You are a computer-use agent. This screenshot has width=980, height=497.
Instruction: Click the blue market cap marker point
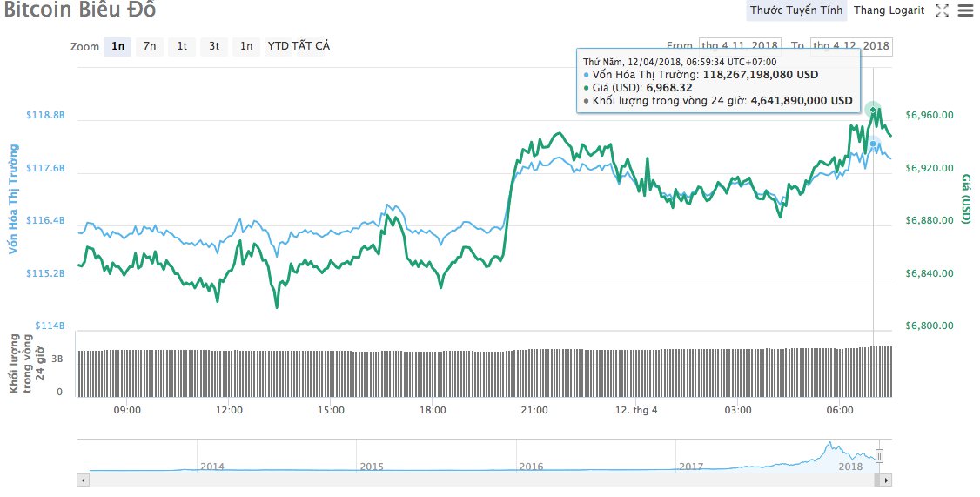click(873, 144)
